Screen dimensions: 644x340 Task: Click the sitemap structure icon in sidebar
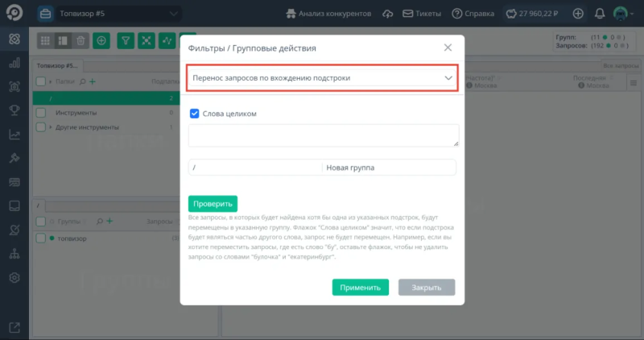14,253
